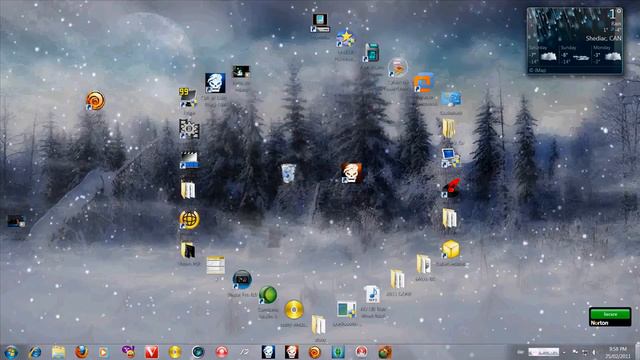This screenshot has height=360, width=640.
Task: Open the orange swirl desktop shortcut
Action: tap(95, 100)
